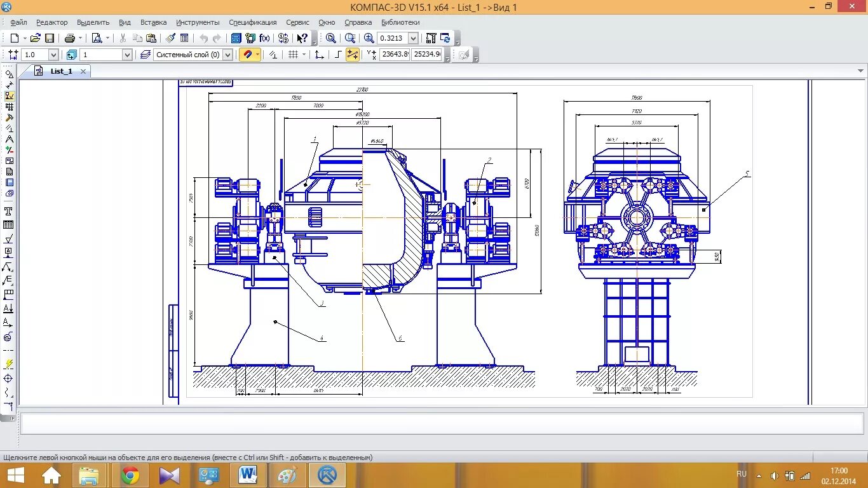Open the Библиотеки menu

click(x=400, y=22)
